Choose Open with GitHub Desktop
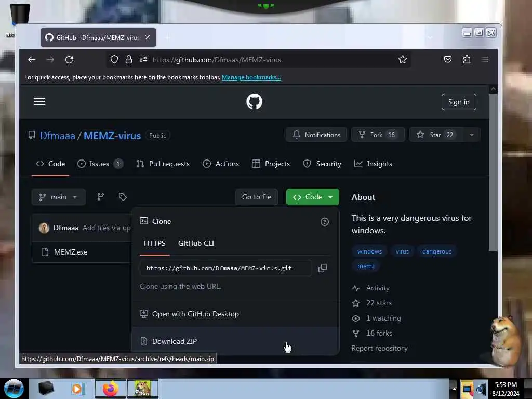The width and height of the screenshot is (532, 399). pos(235,314)
